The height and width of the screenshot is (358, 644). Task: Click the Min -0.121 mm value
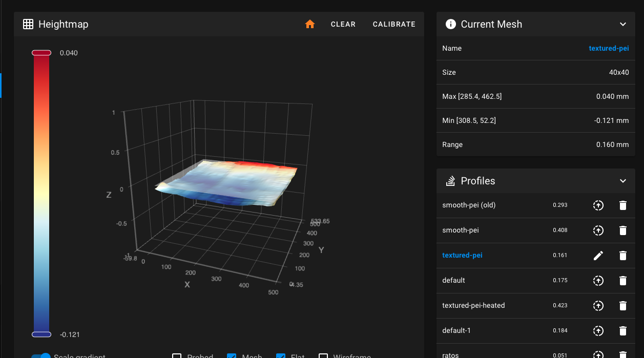point(611,120)
